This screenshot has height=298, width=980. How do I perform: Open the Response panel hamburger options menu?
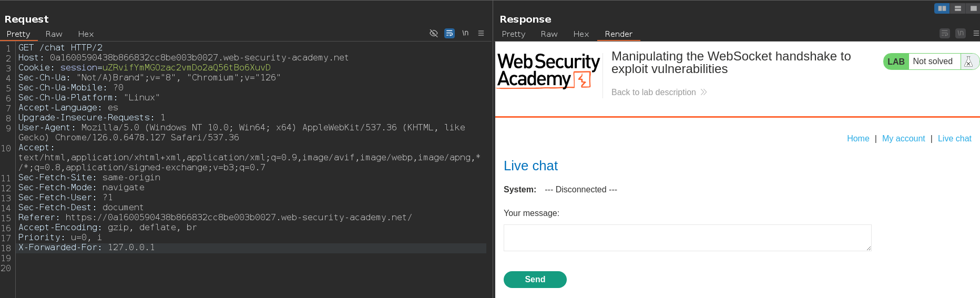point(976,33)
